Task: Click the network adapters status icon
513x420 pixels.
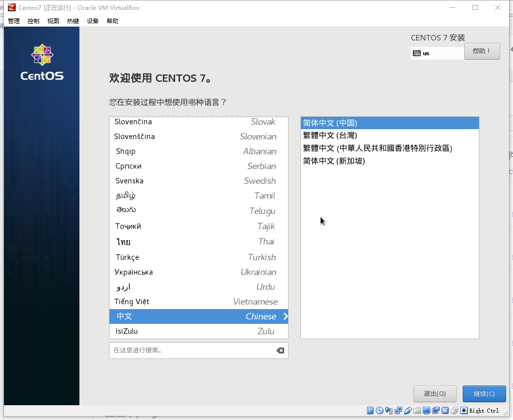Action: pos(398,411)
